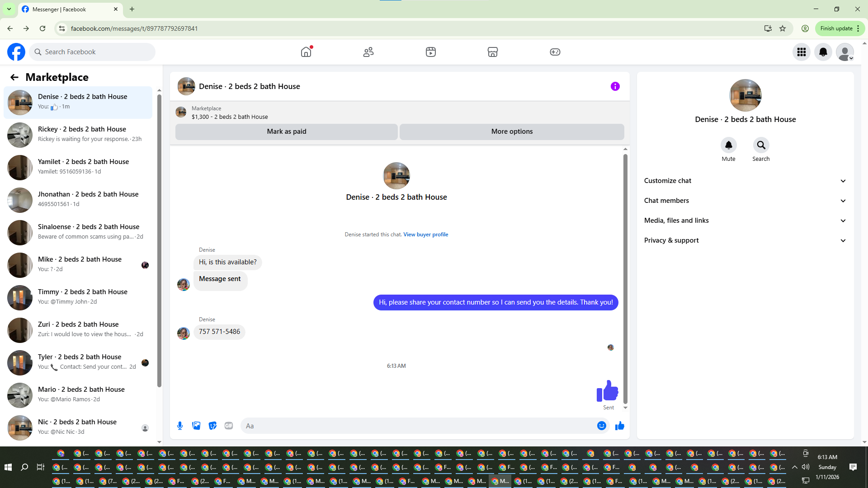
Task: Open the Reels video icon
Action: 431,52
